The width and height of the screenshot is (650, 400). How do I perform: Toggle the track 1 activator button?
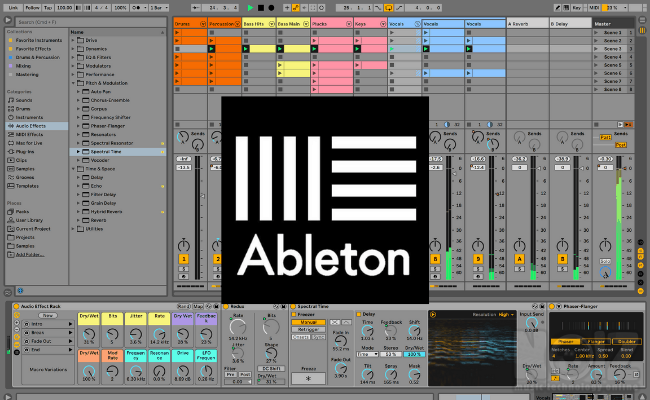[x=184, y=260]
